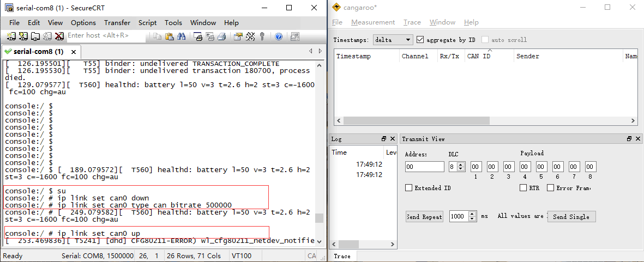Click the Address input field
Viewport: 644px width, 262px height.
(x=425, y=167)
